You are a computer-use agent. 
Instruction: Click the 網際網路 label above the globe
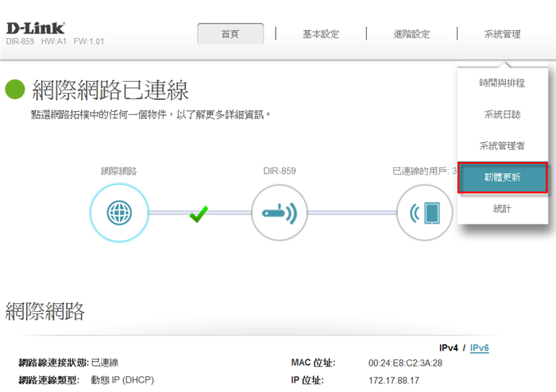click(x=118, y=171)
